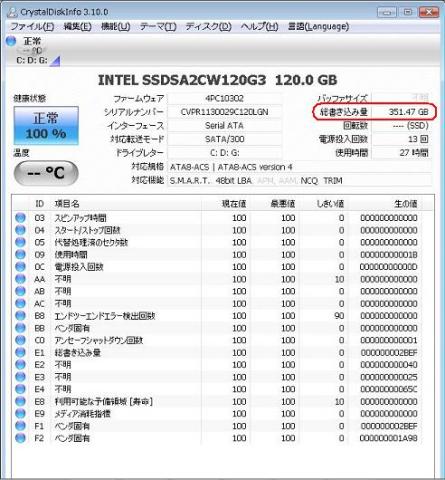This screenshot has width=445, height=480.
Task: Click the firmware value 4PC10302
Action: [x=224, y=98]
